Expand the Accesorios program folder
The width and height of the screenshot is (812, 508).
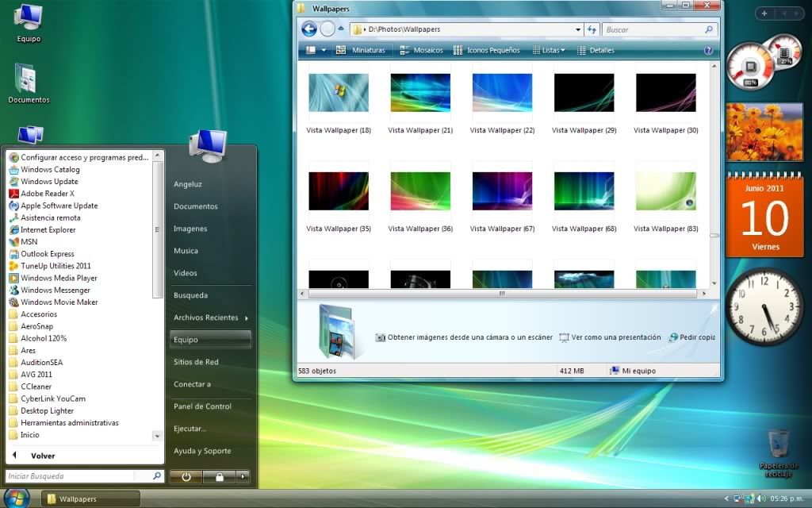(33, 314)
